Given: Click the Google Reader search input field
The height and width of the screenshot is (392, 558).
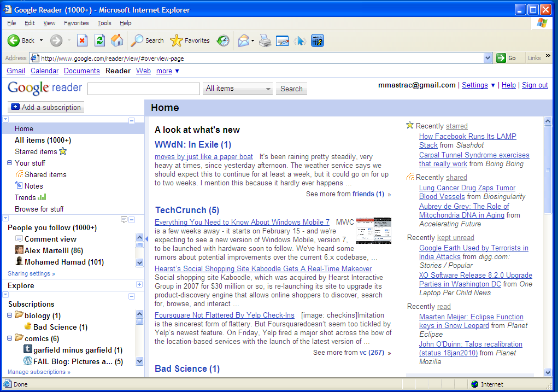Looking at the screenshot, I should [x=144, y=89].
